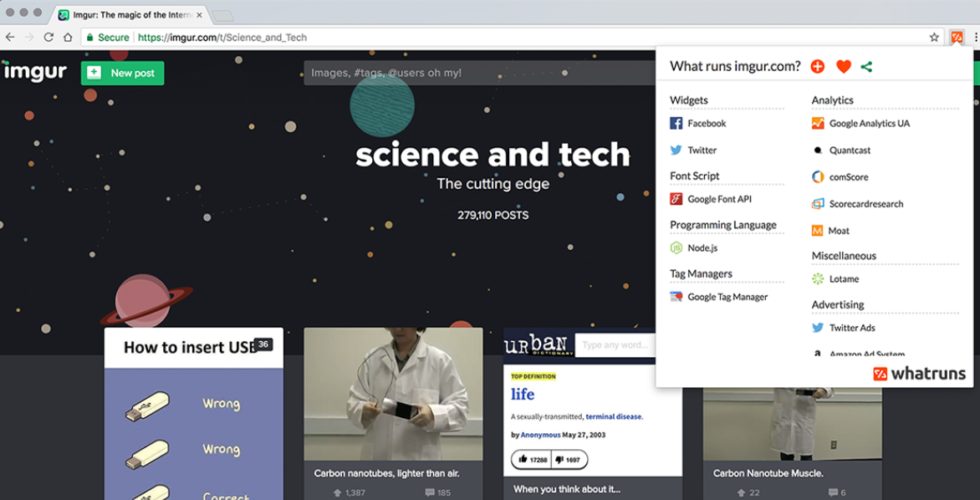Click the Scorecardresearch icon
Viewport: 980px width, 500px height.
[x=818, y=204]
